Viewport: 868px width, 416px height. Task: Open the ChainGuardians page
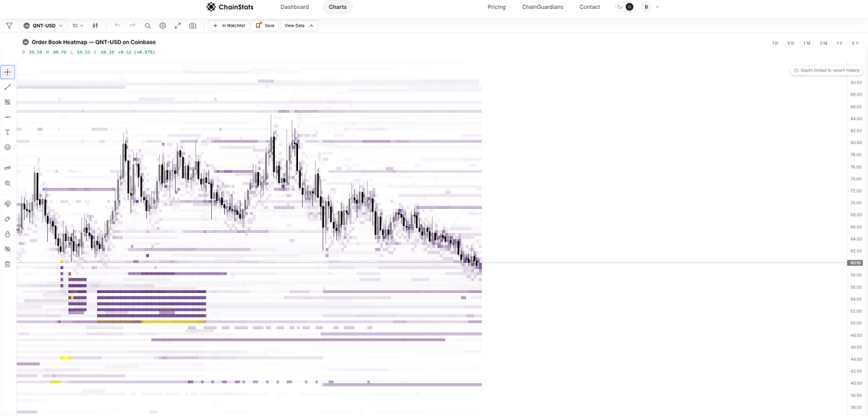coord(542,7)
